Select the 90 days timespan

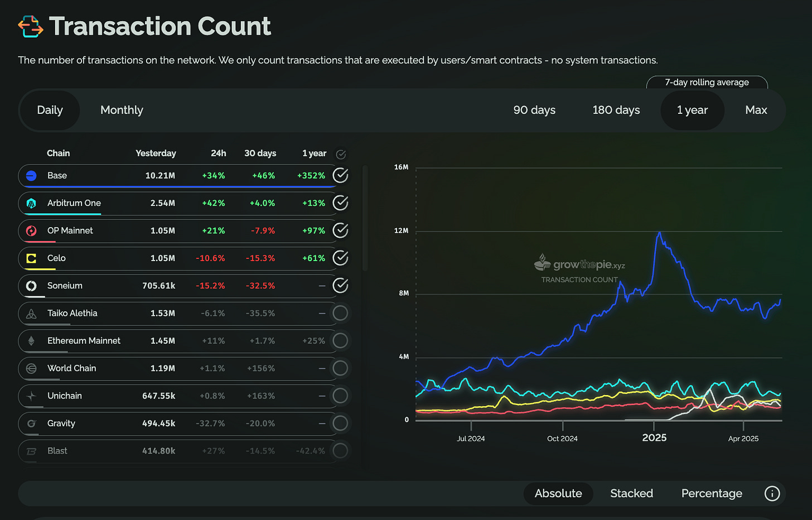point(534,110)
